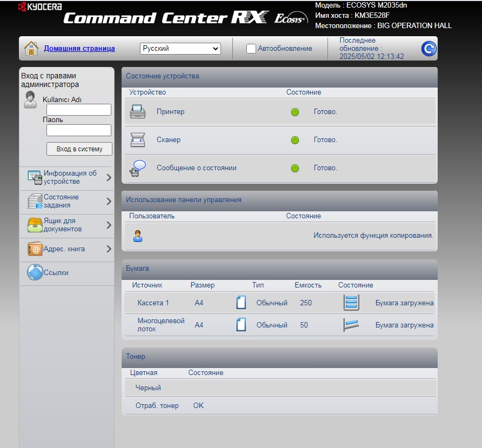The image size is (482, 448).
Task: Click the ECOSYS M2035dn model text
Action: 377,5
